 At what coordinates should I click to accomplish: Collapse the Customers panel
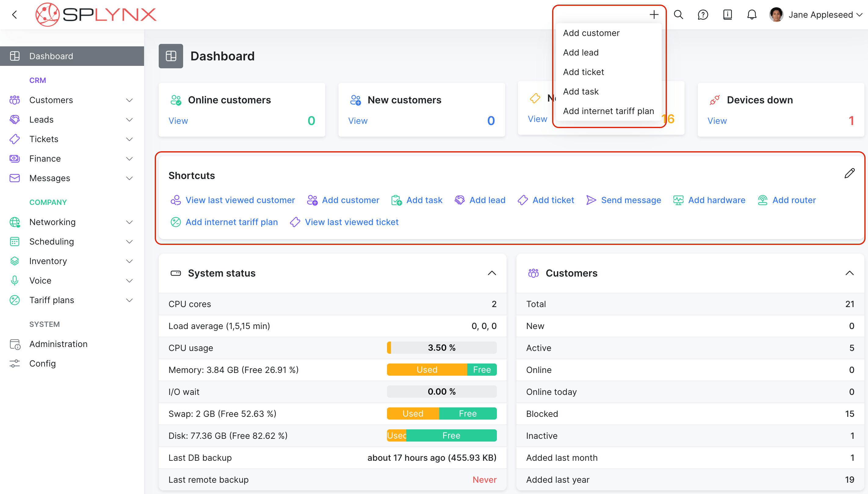point(850,273)
